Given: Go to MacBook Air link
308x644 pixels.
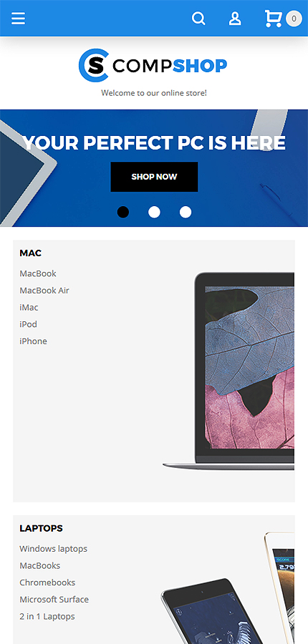Looking at the screenshot, I should coord(44,291).
